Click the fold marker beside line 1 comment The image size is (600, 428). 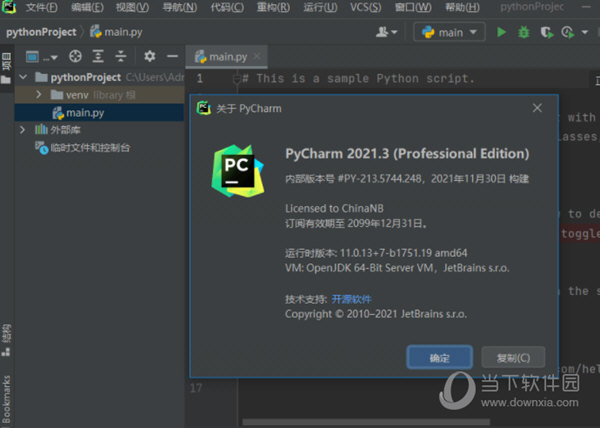236,79
